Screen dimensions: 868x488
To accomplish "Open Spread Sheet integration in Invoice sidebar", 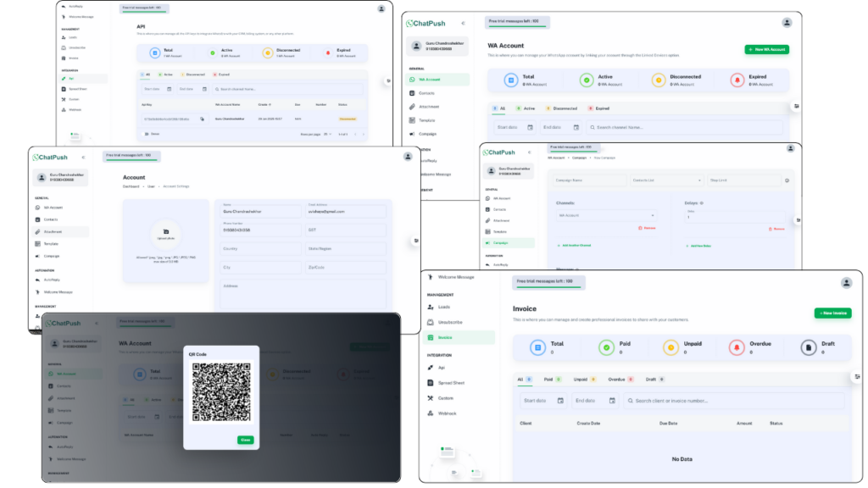I will 450,383.
